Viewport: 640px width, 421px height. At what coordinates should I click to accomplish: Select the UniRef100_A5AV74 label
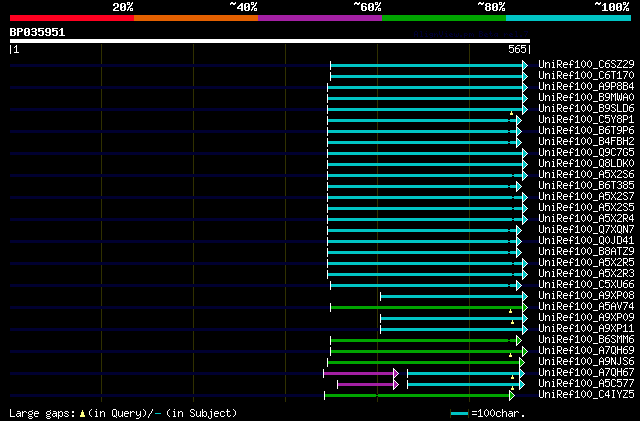click(586, 307)
